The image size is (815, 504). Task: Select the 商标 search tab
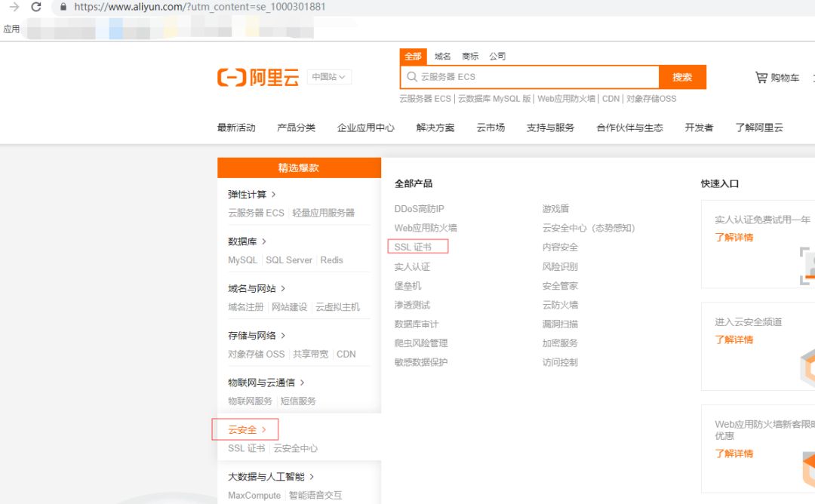[x=470, y=56]
